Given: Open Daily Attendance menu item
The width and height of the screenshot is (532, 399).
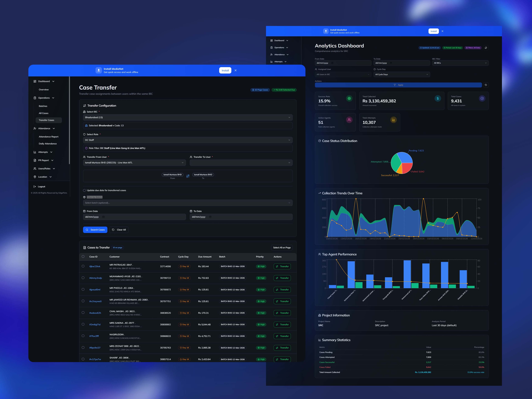Looking at the screenshot, I should coord(48,144).
